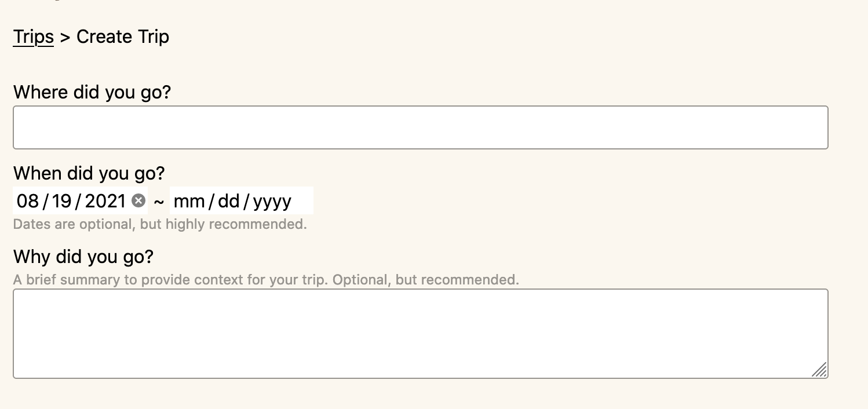Click the summary textarea resize handle
This screenshot has height=409, width=868.
tap(819, 370)
